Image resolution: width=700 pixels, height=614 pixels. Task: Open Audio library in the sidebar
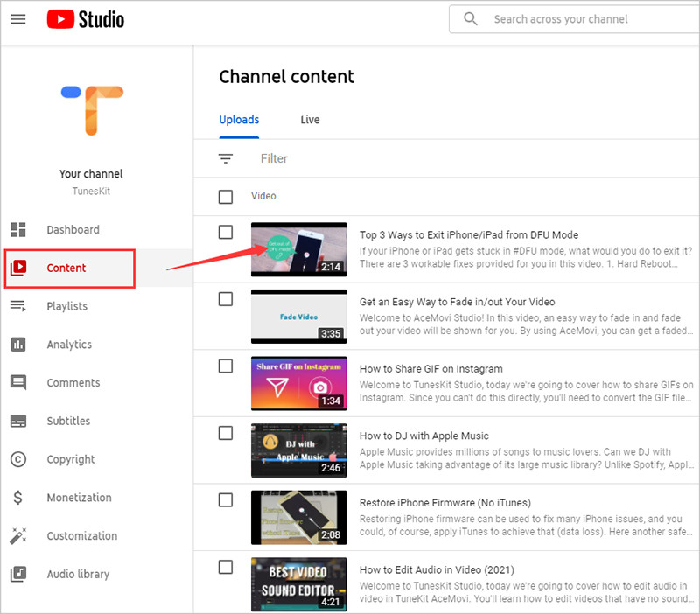[78, 575]
